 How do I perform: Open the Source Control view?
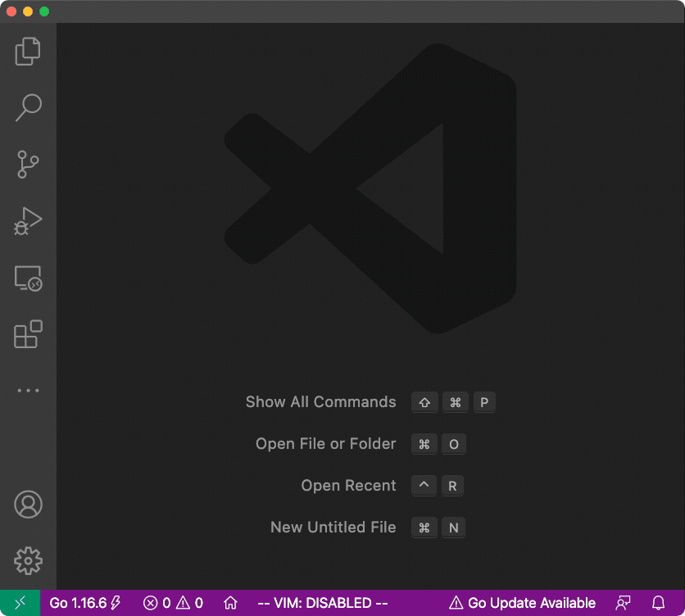[x=28, y=165]
